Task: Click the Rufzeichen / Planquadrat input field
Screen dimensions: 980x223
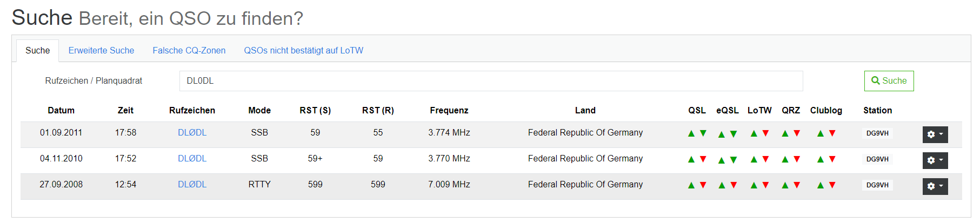Action: tap(491, 81)
